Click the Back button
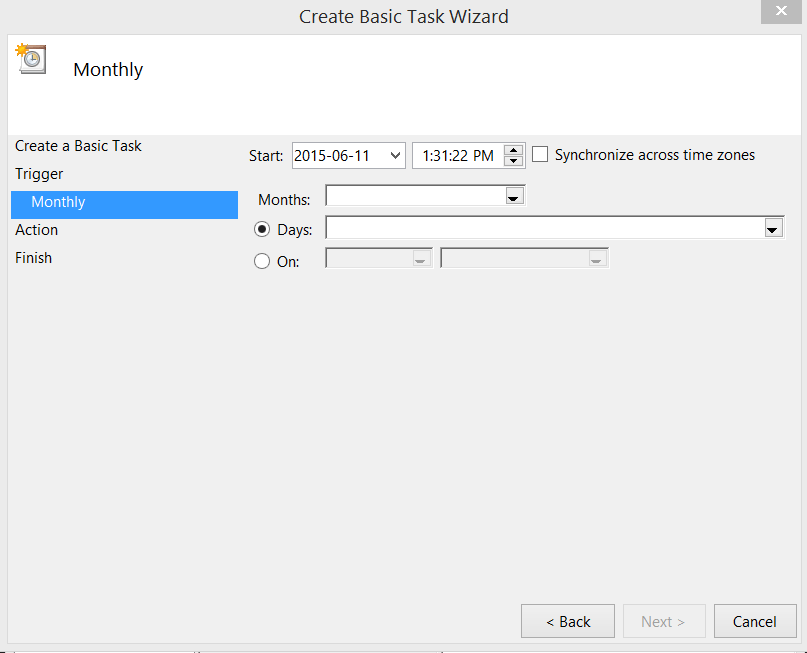This screenshot has height=653, width=807. click(x=567, y=621)
